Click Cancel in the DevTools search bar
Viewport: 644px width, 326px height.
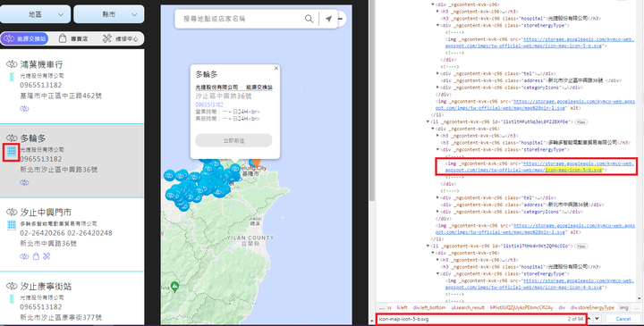pos(623,319)
